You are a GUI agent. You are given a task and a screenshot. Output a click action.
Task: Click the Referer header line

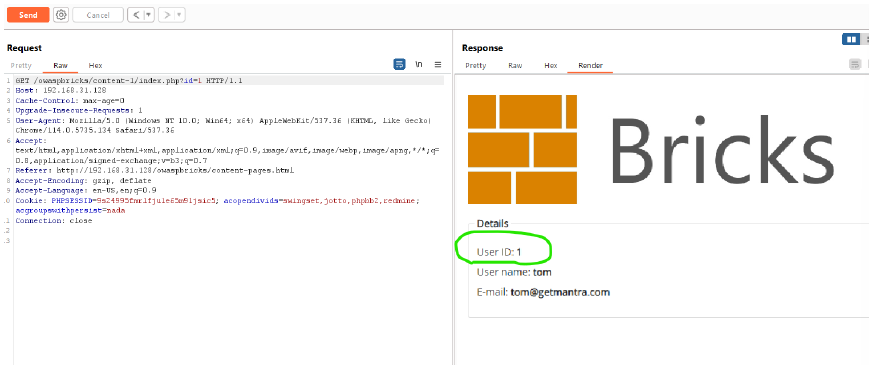point(155,170)
